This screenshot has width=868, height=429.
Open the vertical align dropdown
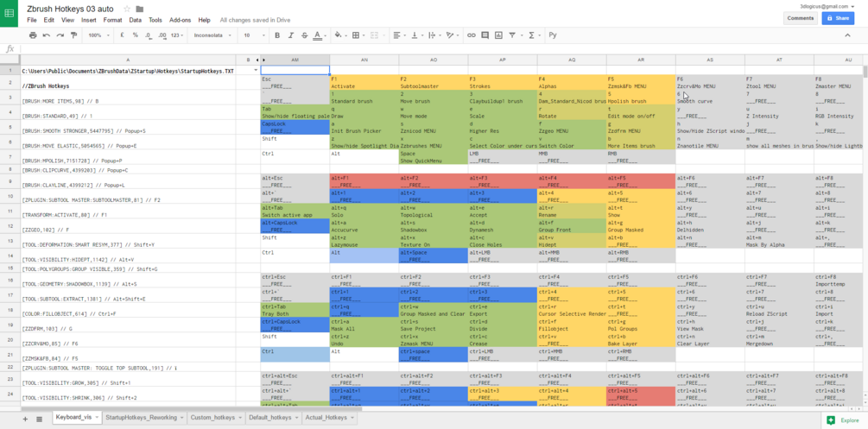point(416,35)
